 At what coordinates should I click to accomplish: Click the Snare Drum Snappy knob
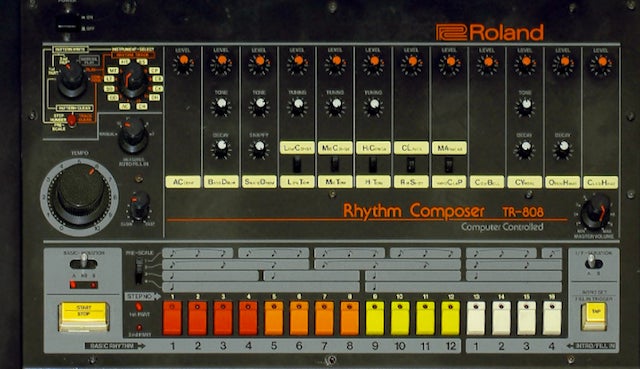coord(259,149)
